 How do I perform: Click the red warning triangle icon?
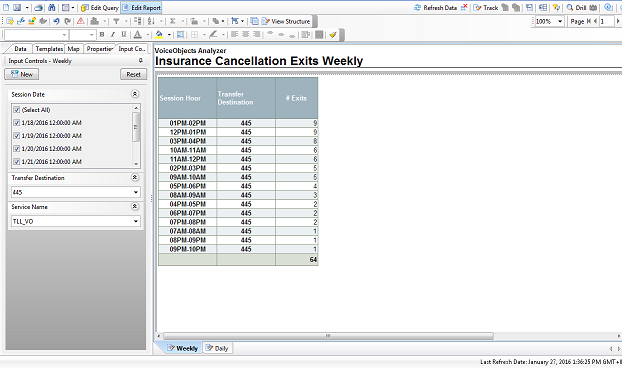point(81,21)
